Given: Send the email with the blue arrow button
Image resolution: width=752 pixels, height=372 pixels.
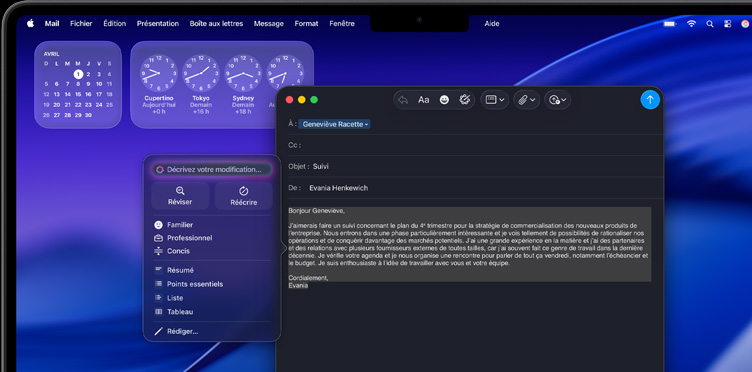Looking at the screenshot, I should [650, 100].
